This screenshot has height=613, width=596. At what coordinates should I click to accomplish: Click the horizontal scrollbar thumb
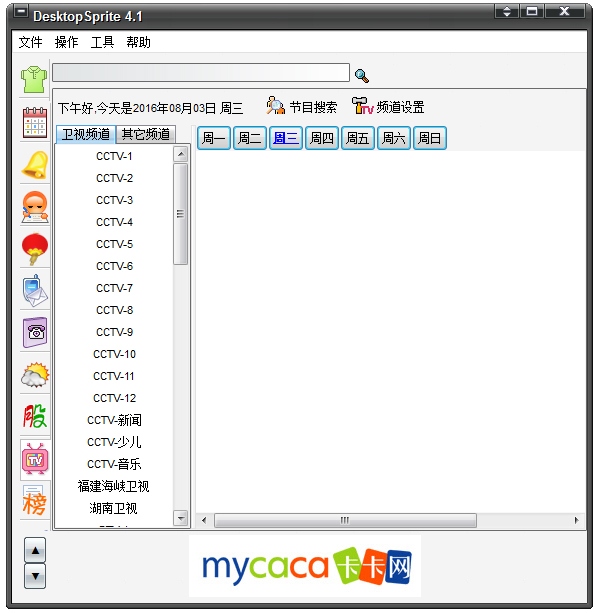345,520
